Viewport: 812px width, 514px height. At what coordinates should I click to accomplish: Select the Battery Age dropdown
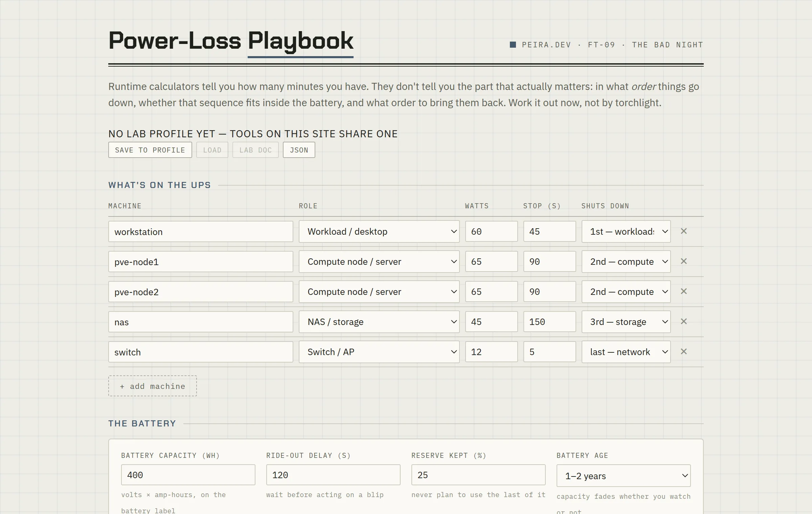tap(623, 476)
